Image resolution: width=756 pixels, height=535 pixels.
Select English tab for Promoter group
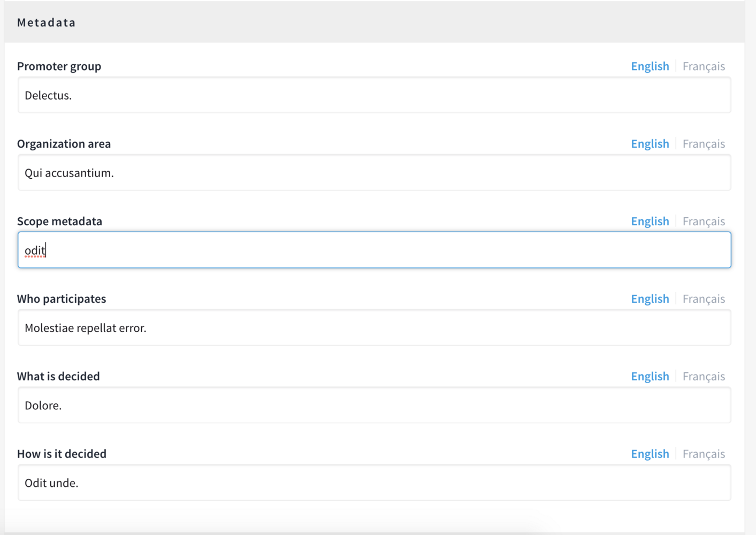(650, 66)
